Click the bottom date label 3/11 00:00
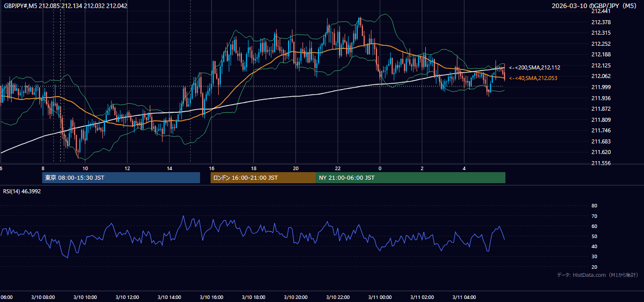 380,297
